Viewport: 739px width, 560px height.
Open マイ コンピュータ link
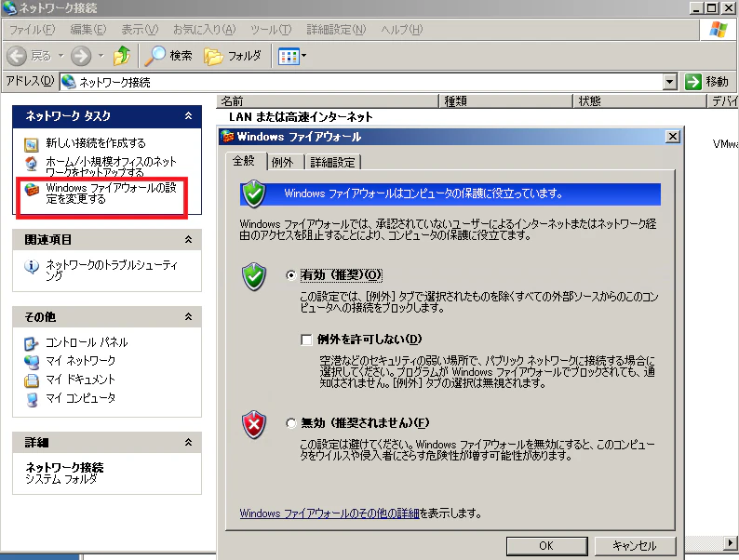[80, 398]
